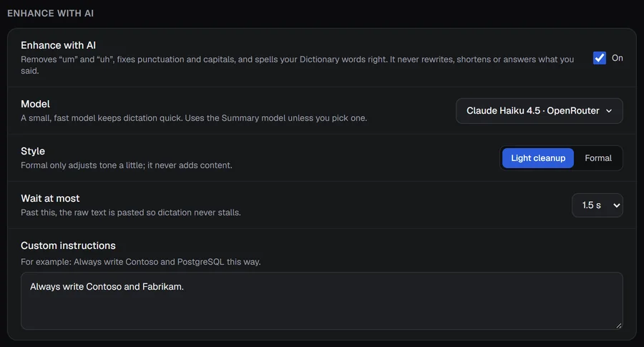The width and height of the screenshot is (644, 347).
Task: Click the arrow on the wait time selector
Action: click(617, 205)
